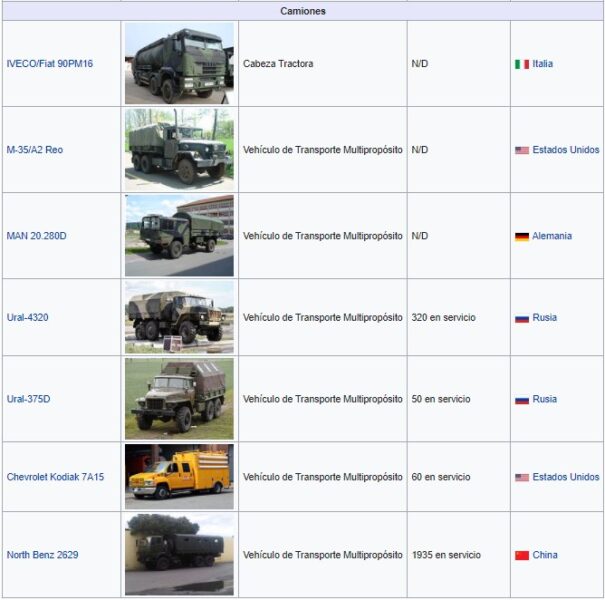Click the Ural-4320 truck photo
605x600 pixels.
click(x=179, y=317)
